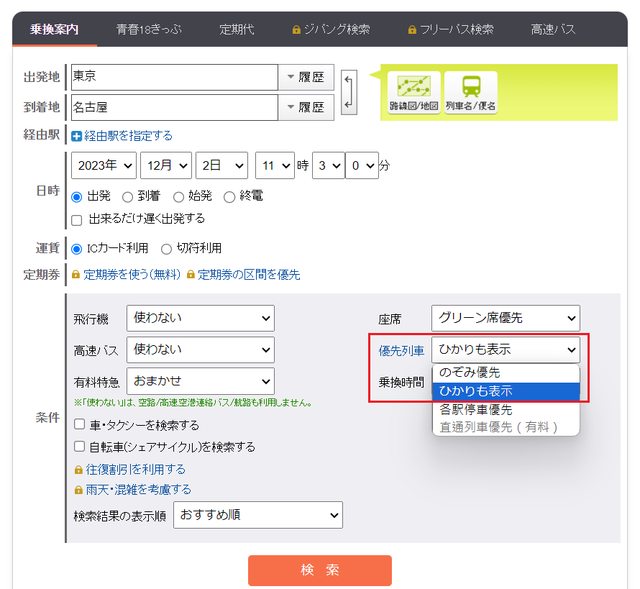Open the 検索結果の表示順 dropdown
Image resolution: width=640 pixels, height=589 pixels.
tap(258, 515)
